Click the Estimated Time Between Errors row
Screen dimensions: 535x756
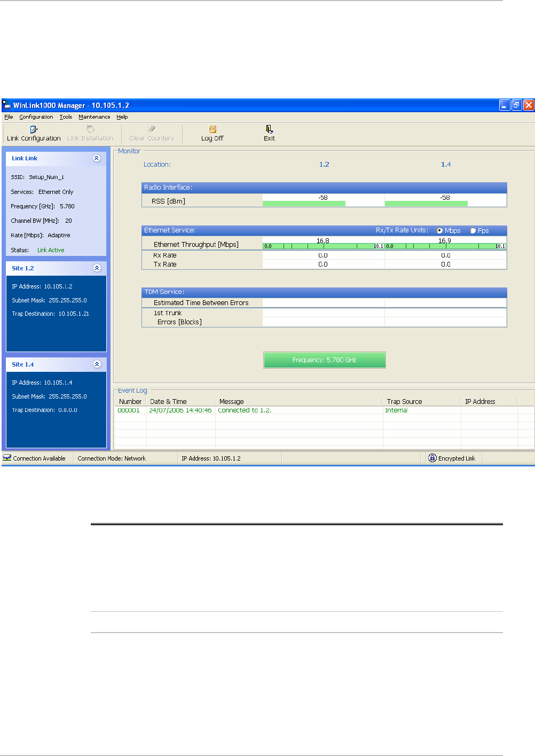324,302
